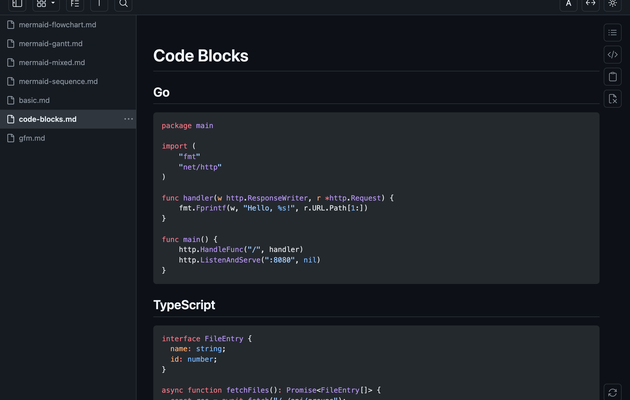Viewport: 630px width, 400px height.
Task: Click 'interface FileEntry {' code line
Action: coord(207,339)
